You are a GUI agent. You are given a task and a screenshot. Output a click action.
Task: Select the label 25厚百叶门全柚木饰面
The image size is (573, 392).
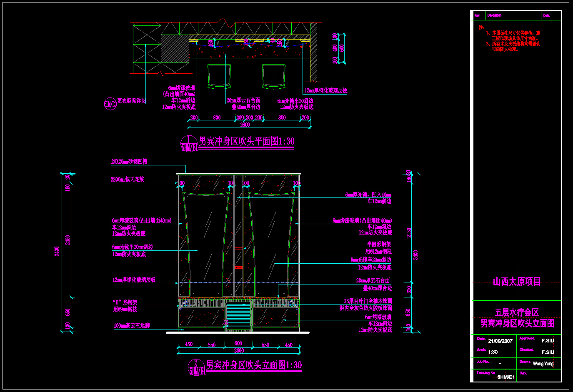368,301
